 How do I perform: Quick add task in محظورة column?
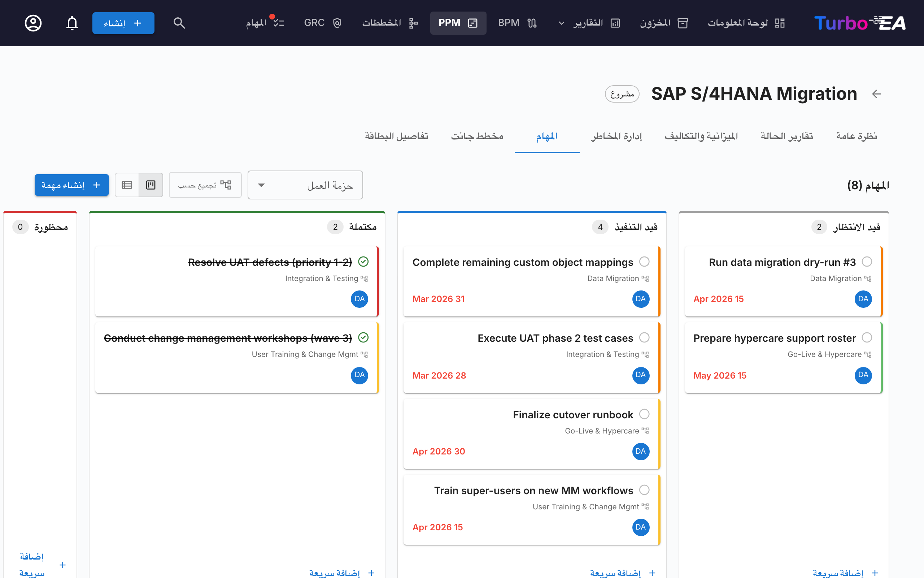click(42, 565)
